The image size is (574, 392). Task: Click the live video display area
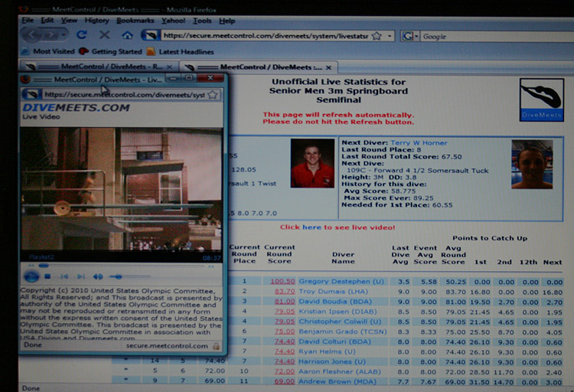coord(121,188)
